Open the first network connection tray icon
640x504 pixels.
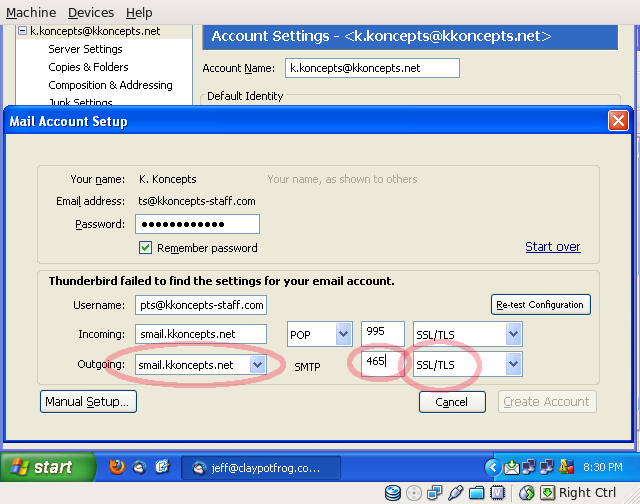[529, 467]
